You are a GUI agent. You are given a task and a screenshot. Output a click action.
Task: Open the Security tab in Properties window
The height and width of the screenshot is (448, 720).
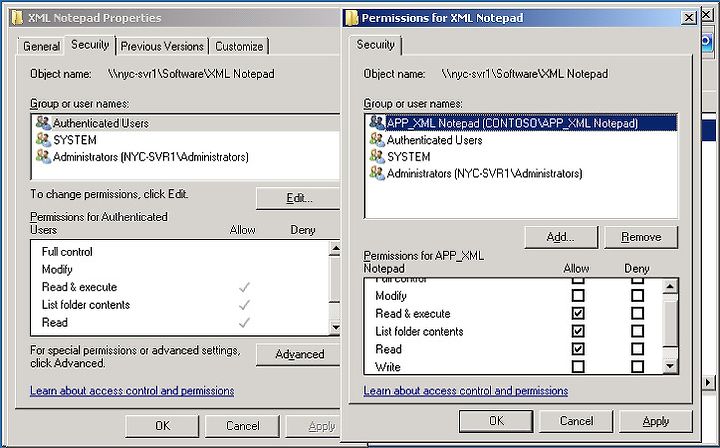click(x=90, y=45)
